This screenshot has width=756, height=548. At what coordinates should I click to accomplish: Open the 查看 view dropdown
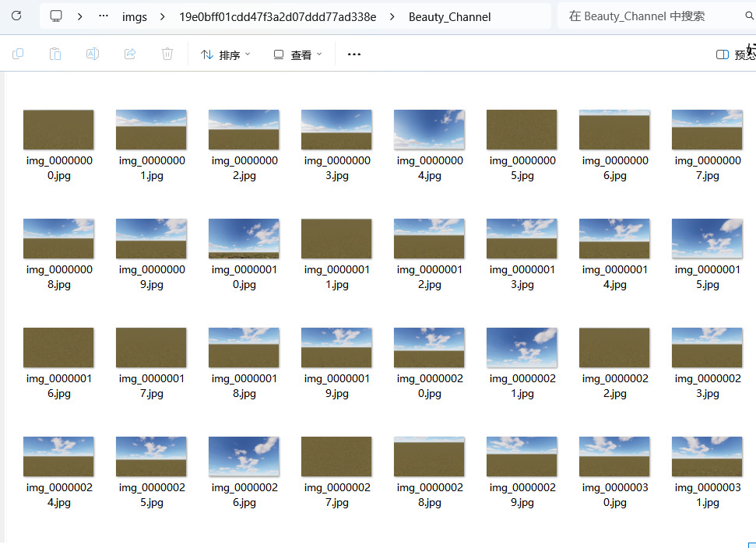point(297,55)
